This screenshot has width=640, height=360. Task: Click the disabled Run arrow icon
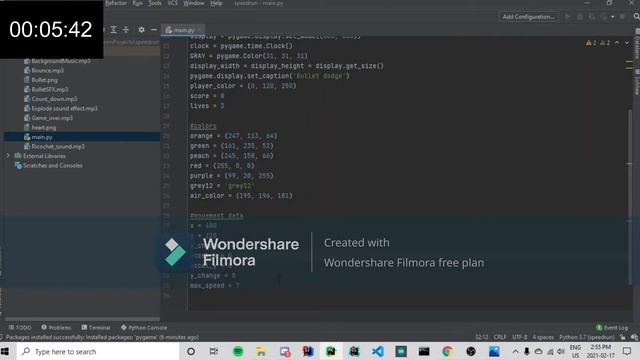pos(567,17)
